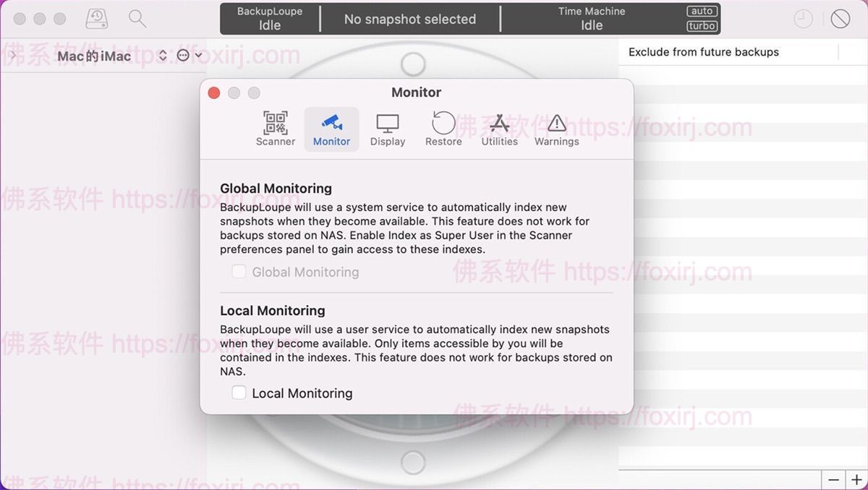Switch to the Display preferences pane
The height and width of the screenshot is (490, 868).
pos(388,129)
